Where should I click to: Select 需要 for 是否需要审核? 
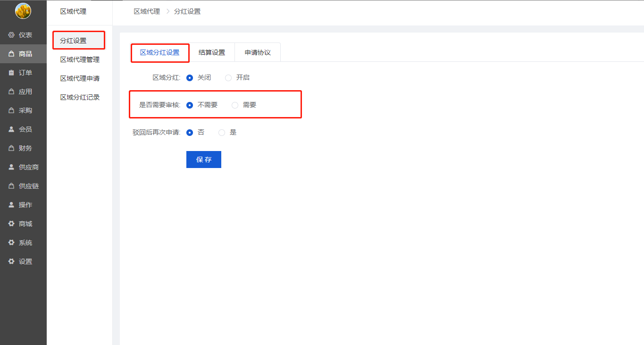[235, 105]
